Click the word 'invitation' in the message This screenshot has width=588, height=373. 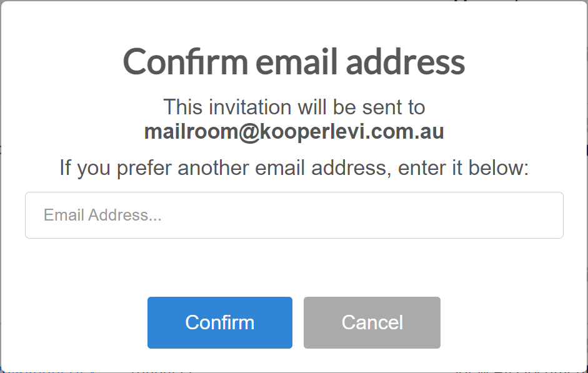(x=250, y=107)
